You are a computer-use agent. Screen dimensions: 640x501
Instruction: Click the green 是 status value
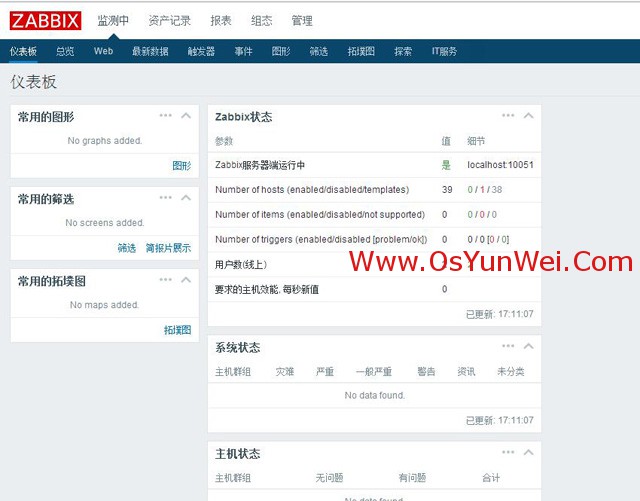click(446, 165)
